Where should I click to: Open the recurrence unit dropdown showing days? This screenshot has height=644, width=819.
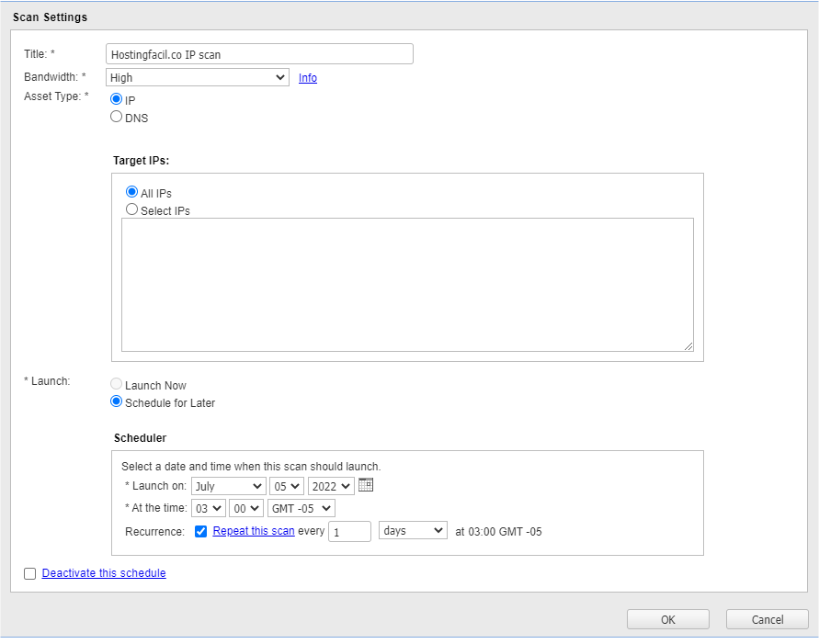point(413,531)
